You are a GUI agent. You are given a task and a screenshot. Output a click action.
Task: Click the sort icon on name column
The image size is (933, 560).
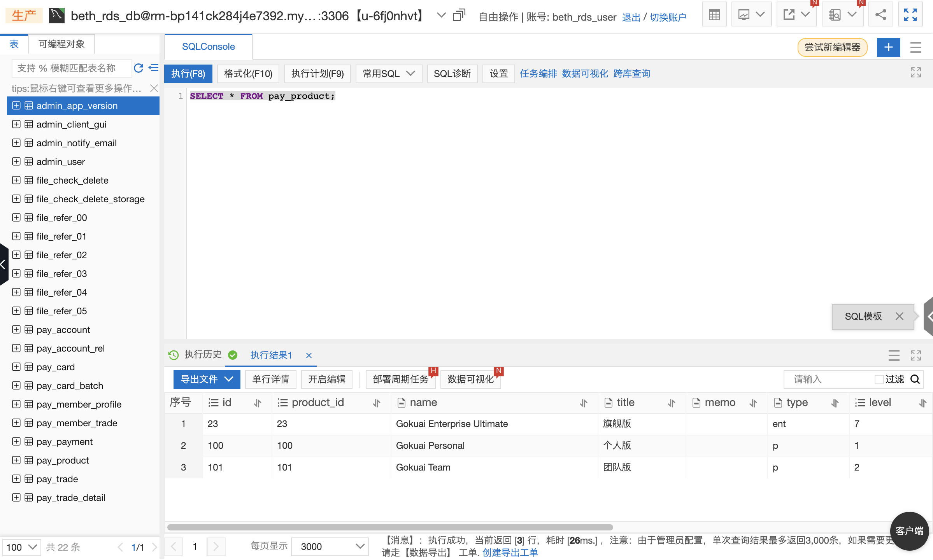click(583, 403)
